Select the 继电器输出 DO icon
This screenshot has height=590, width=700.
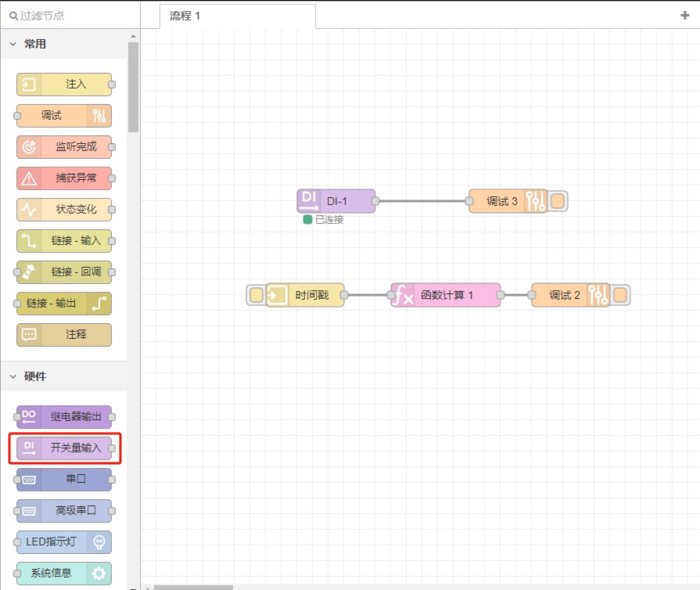29,417
